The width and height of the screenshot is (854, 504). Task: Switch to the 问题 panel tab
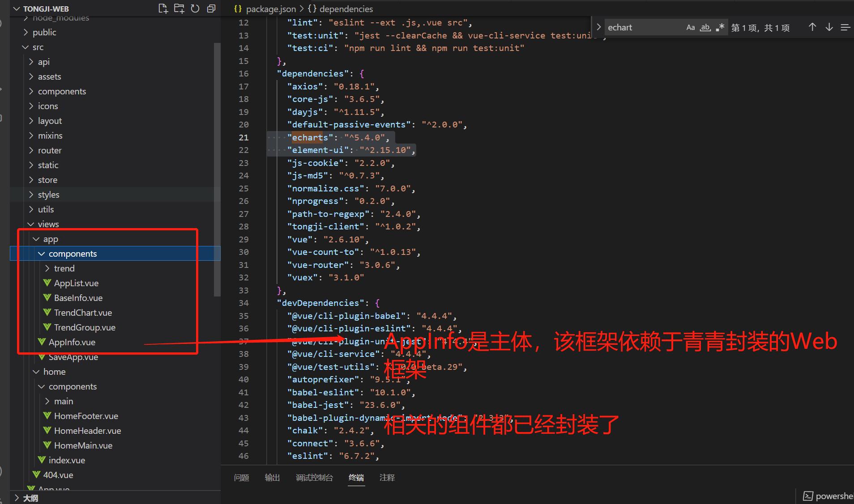pyautogui.click(x=241, y=478)
